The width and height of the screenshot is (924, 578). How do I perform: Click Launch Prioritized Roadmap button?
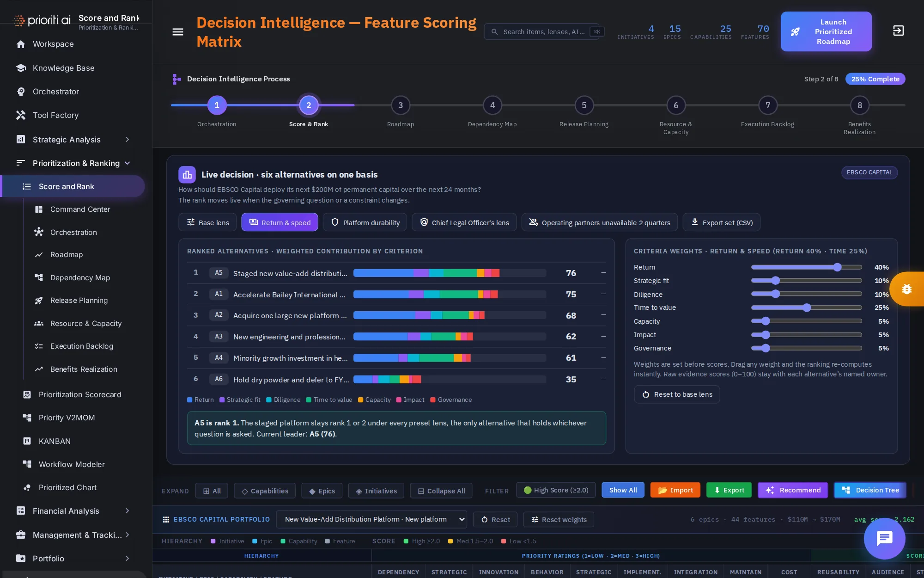826,31
